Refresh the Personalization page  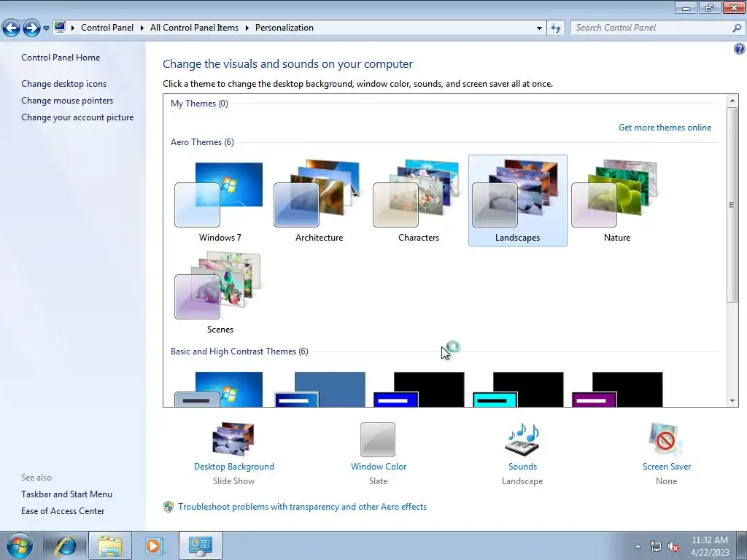pyautogui.click(x=555, y=28)
